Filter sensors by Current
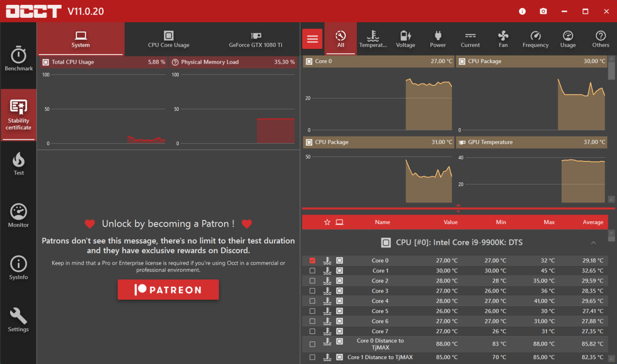 click(470, 39)
